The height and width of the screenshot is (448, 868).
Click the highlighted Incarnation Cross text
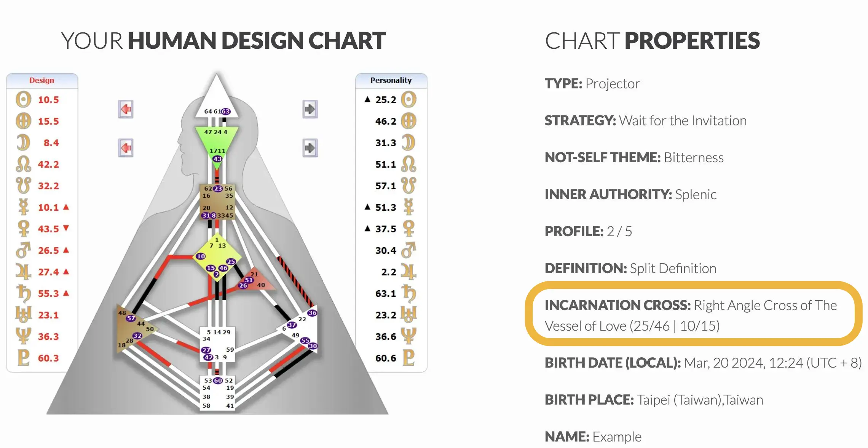coord(691,315)
